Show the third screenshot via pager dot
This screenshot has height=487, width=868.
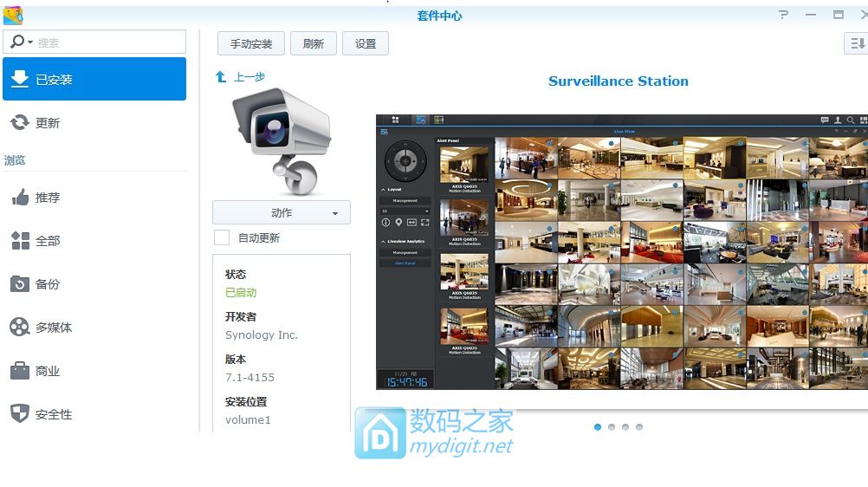tap(625, 427)
